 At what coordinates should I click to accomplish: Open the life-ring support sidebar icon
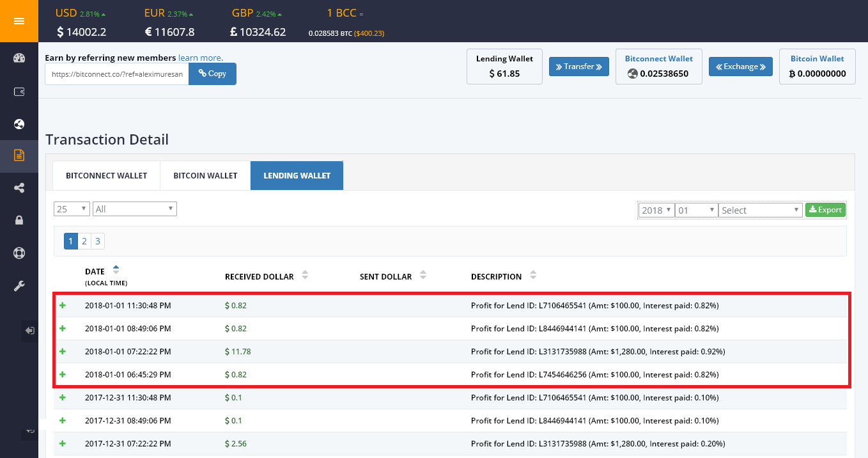coord(19,253)
